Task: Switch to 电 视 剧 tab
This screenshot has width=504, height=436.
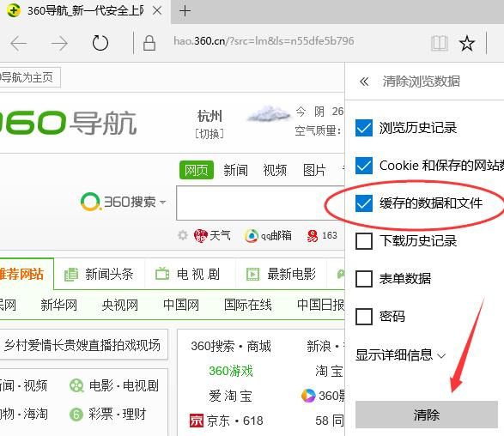Action: (x=190, y=274)
